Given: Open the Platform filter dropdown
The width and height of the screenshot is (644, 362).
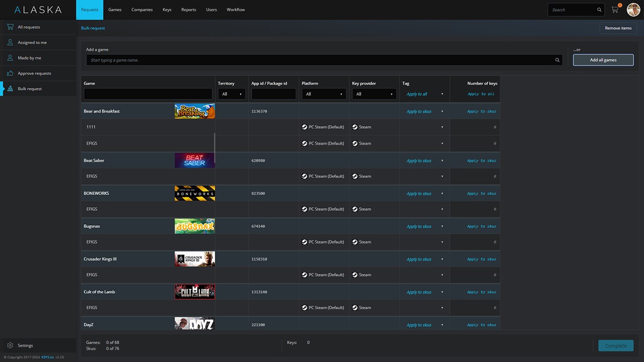Looking at the screenshot, I should tap(324, 94).
